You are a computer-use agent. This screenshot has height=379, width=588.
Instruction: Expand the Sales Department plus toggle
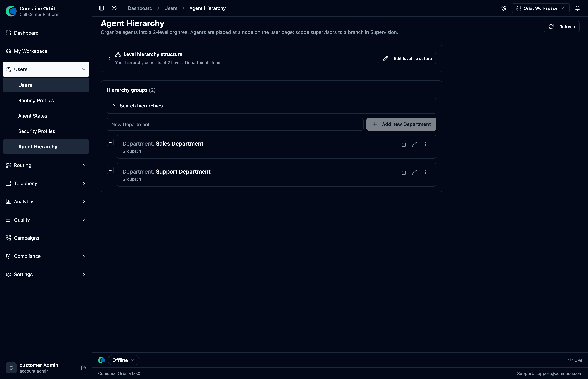pos(110,142)
